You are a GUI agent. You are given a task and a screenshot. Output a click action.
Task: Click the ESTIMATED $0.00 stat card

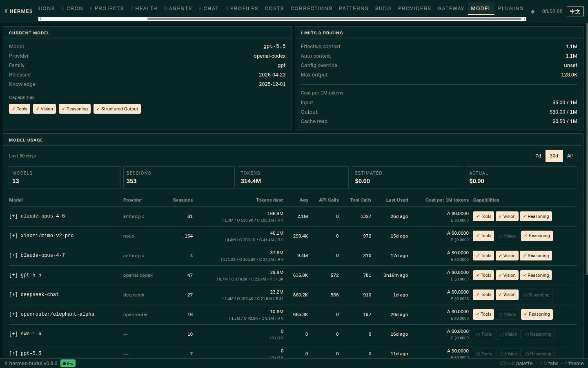point(407,177)
